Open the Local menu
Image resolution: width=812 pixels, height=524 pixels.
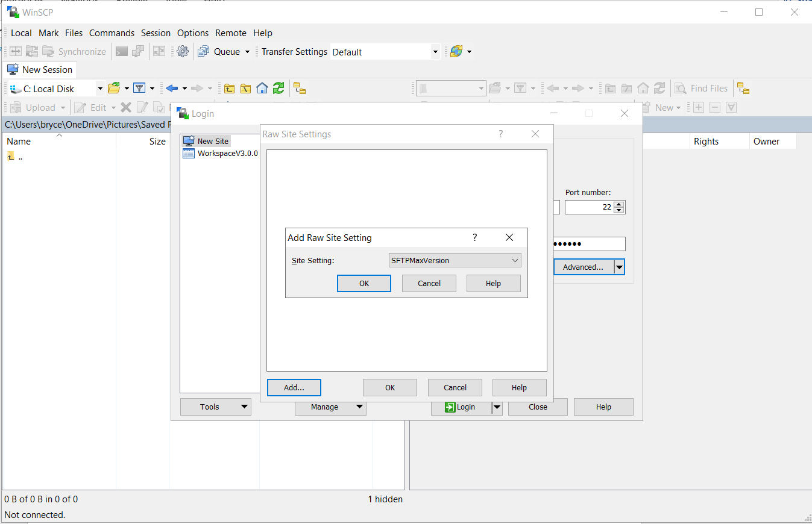click(x=21, y=33)
